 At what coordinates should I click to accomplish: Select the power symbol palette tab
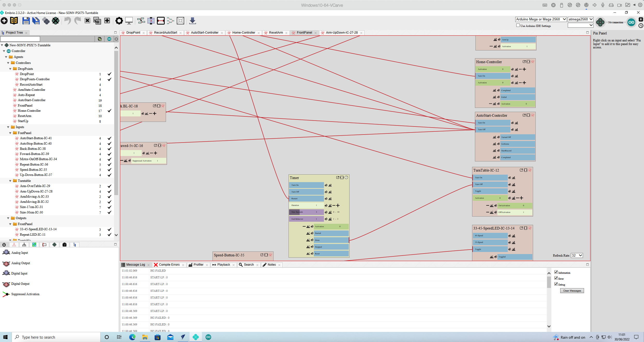tap(4, 245)
